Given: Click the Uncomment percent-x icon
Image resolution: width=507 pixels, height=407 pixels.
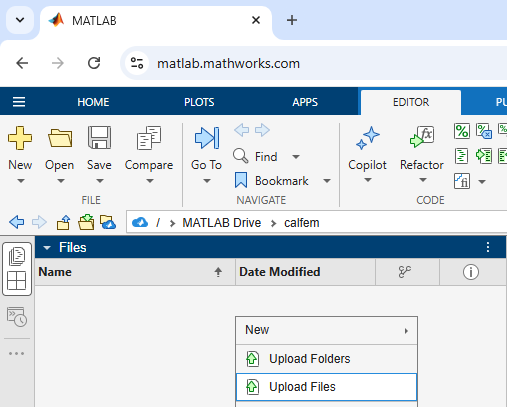Looking at the screenshot, I should click(484, 131).
